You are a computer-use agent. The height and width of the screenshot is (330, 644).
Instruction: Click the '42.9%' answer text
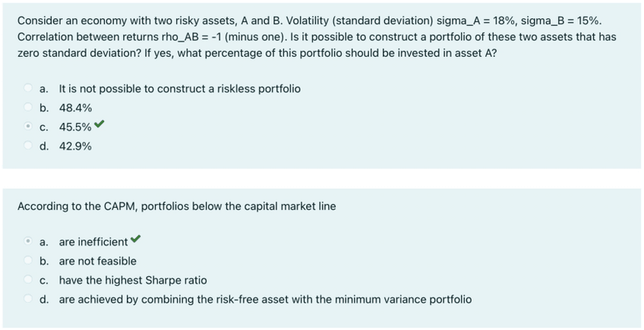(x=75, y=146)
